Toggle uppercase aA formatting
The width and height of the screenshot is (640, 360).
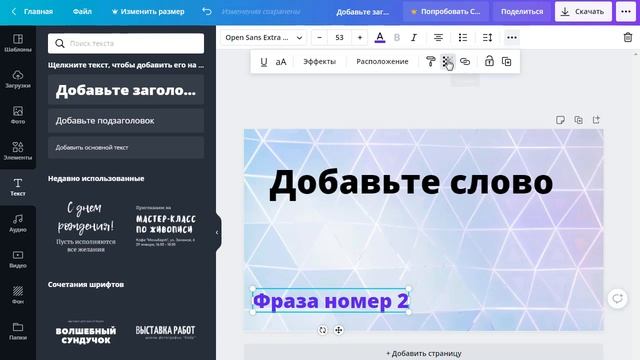pos(281,62)
